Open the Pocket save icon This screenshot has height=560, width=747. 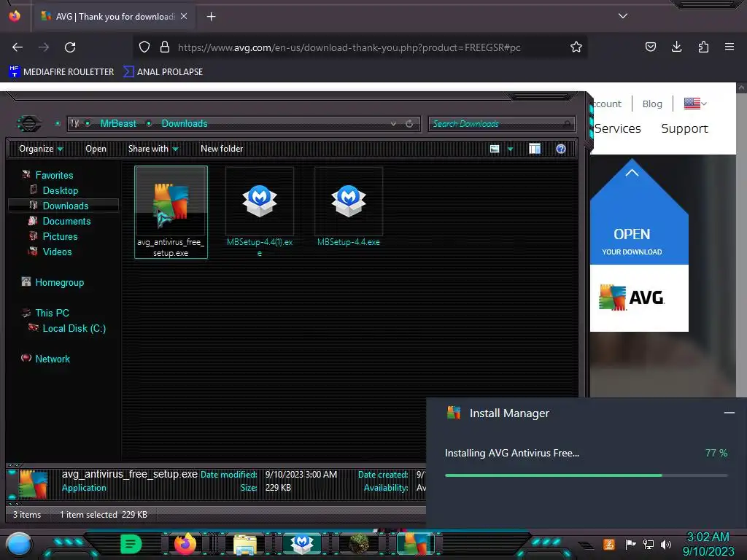click(x=650, y=47)
